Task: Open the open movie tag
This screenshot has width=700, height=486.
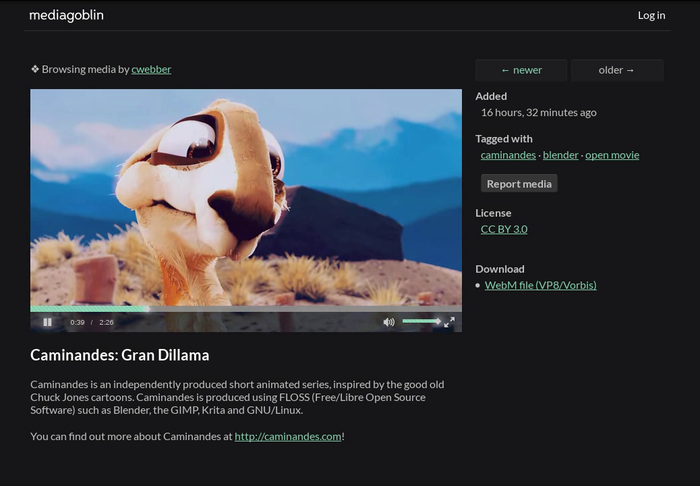Action: point(612,155)
